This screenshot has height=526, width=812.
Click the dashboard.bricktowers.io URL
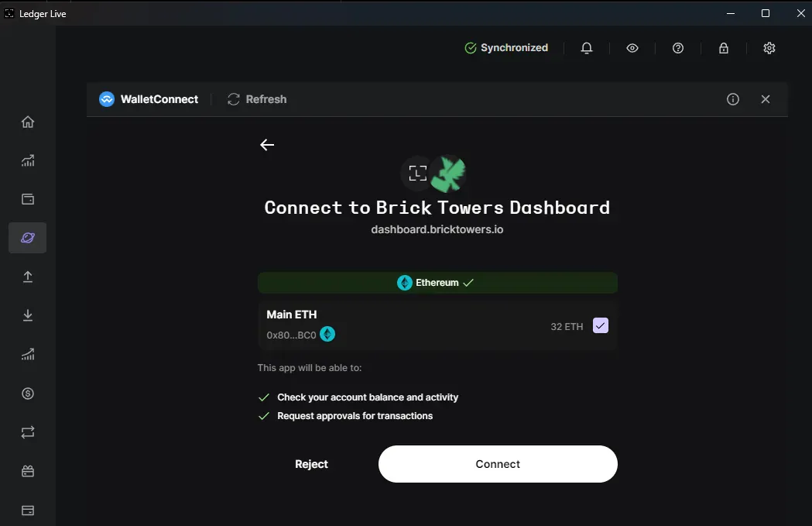tap(437, 229)
